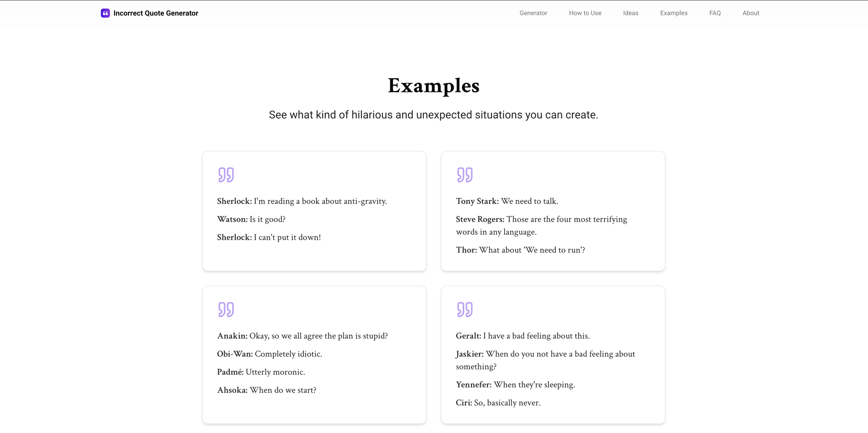
Task: Click the subtitle about hilarious situations
Action: pyautogui.click(x=434, y=115)
